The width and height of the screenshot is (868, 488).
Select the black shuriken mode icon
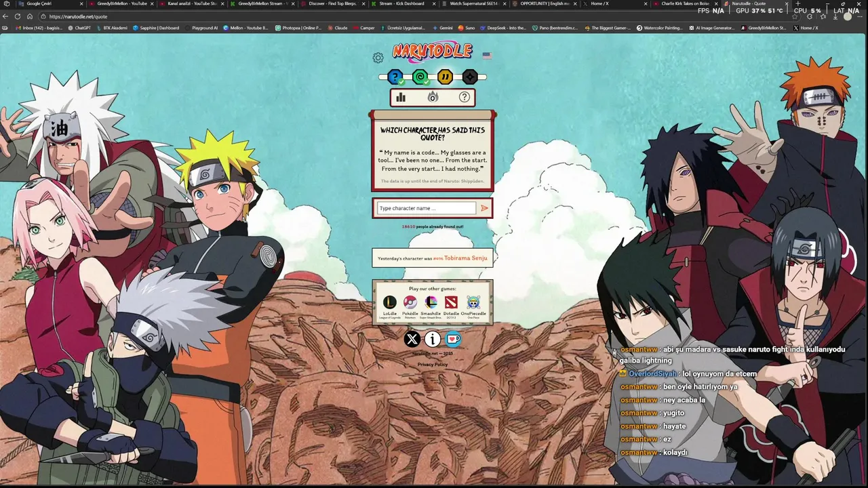click(470, 77)
